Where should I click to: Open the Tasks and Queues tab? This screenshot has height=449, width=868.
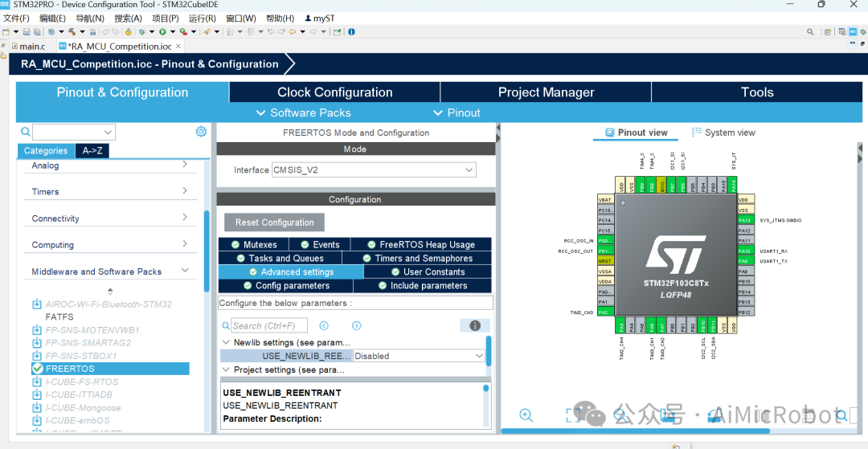pos(280,258)
